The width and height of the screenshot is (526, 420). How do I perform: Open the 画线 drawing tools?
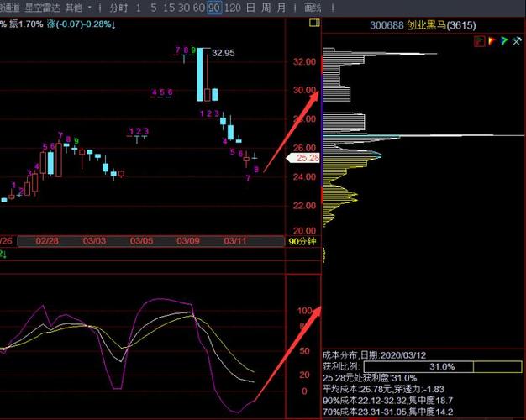coord(313,8)
